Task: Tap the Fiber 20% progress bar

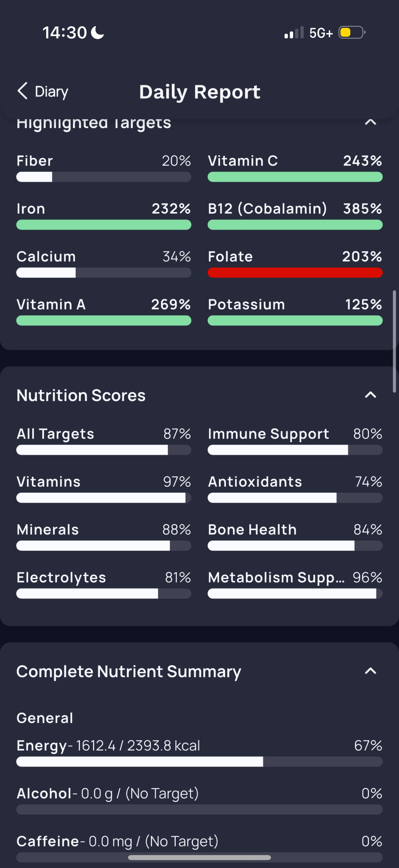Action: click(104, 177)
